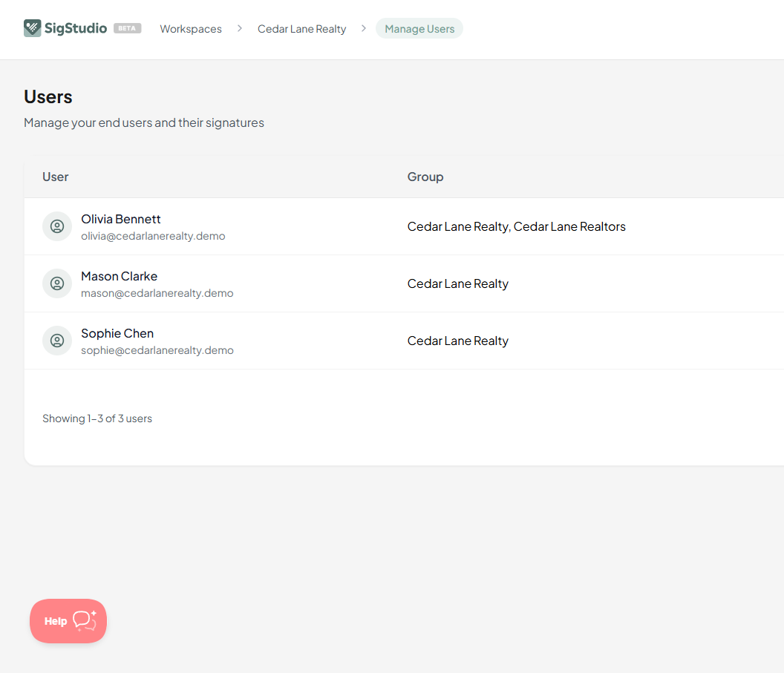Open Cedar Lane Realty breadcrumb link
784x673 pixels.
coord(301,29)
